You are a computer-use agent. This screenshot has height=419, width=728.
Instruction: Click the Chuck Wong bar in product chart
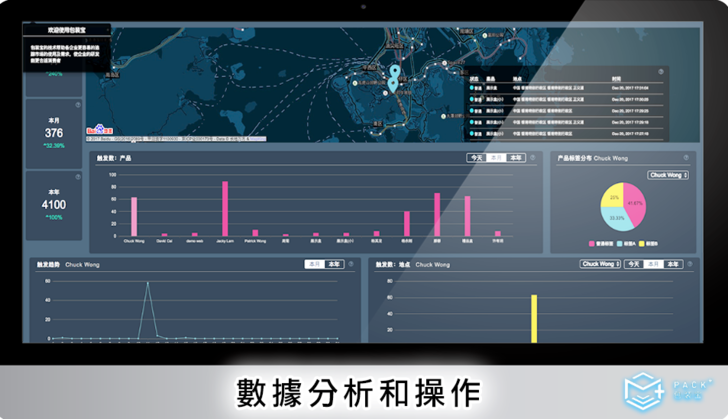(134, 217)
